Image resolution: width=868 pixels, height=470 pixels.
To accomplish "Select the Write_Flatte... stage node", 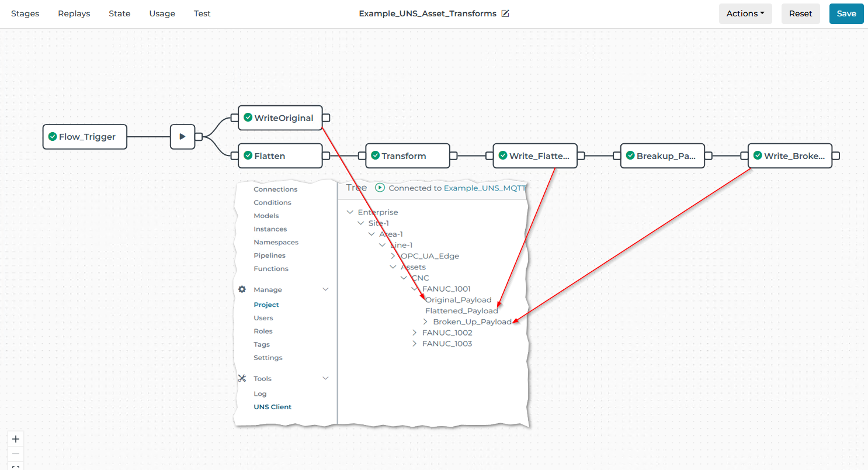I will (x=535, y=155).
